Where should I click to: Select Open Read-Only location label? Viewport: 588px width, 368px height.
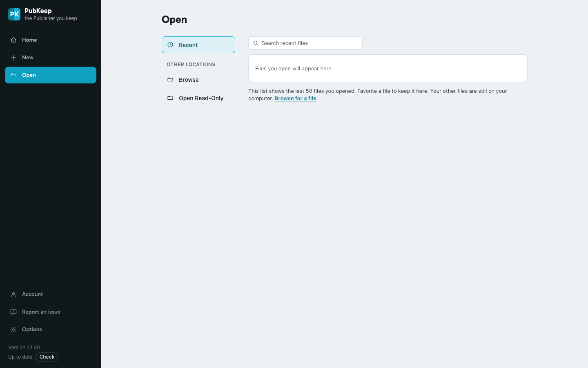pyautogui.click(x=201, y=98)
